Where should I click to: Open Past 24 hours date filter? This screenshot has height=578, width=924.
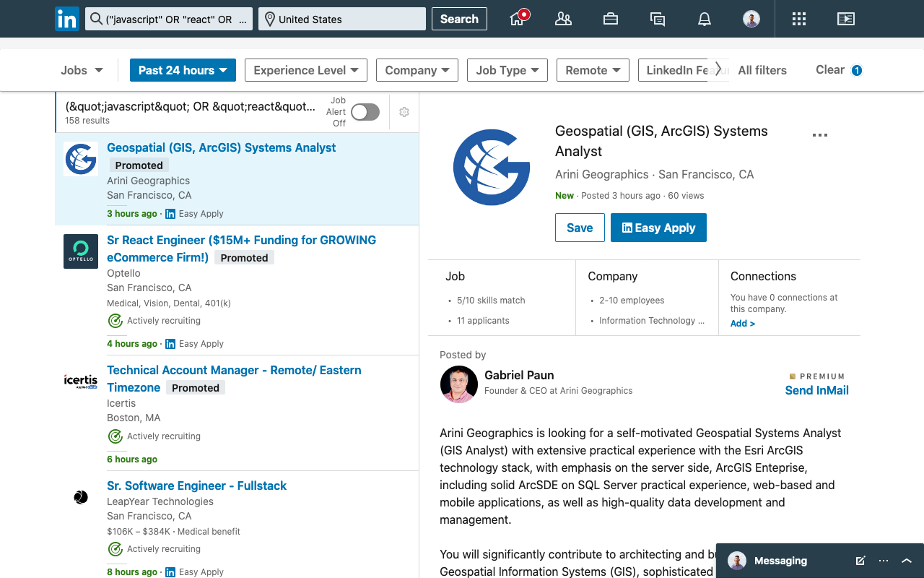pyautogui.click(x=183, y=70)
